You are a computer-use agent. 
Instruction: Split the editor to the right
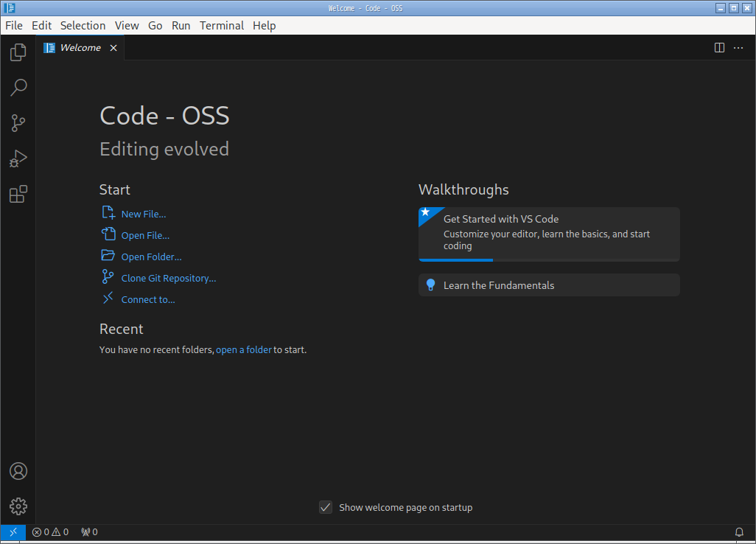[x=719, y=48]
